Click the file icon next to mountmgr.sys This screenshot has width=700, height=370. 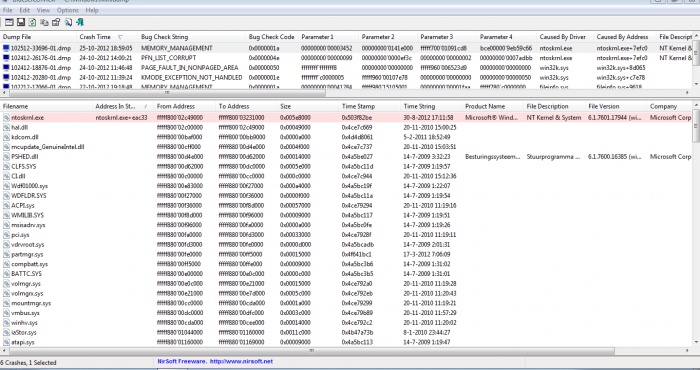pyautogui.click(x=6, y=303)
